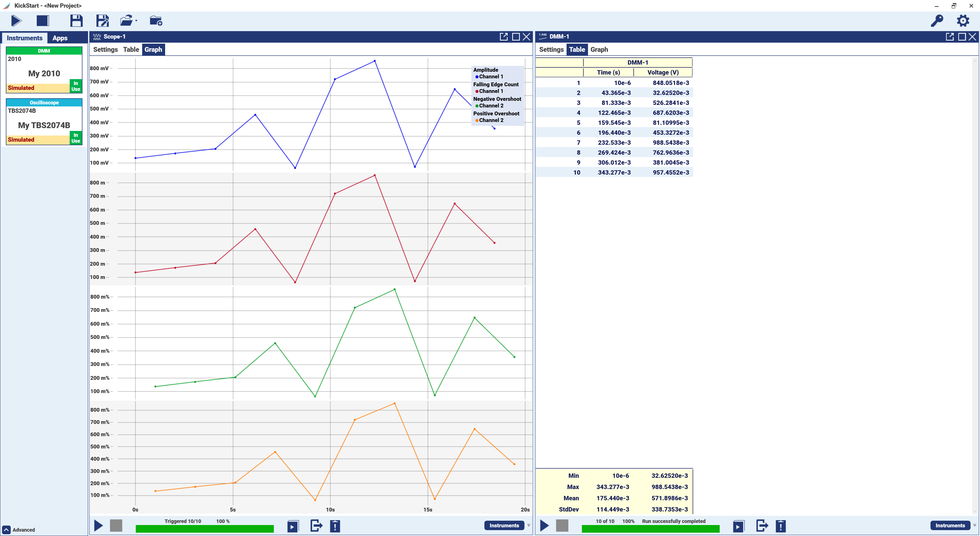The width and height of the screenshot is (980, 536).
Task: Expand the Advanced section chevron
Action: (6, 530)
